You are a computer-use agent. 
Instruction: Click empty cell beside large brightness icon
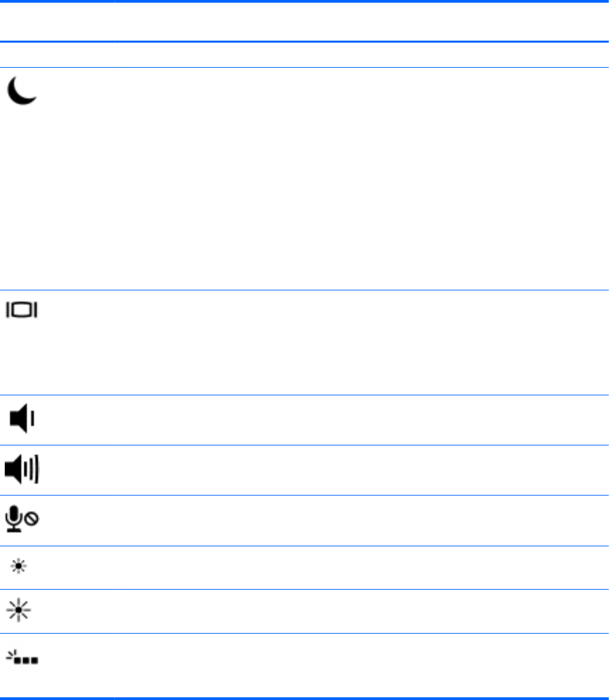tap(361, 611)
